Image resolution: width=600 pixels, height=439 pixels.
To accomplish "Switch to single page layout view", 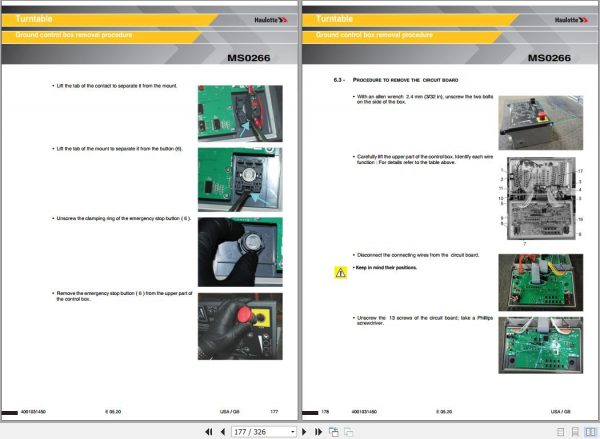I will click(x=561, y=432).
